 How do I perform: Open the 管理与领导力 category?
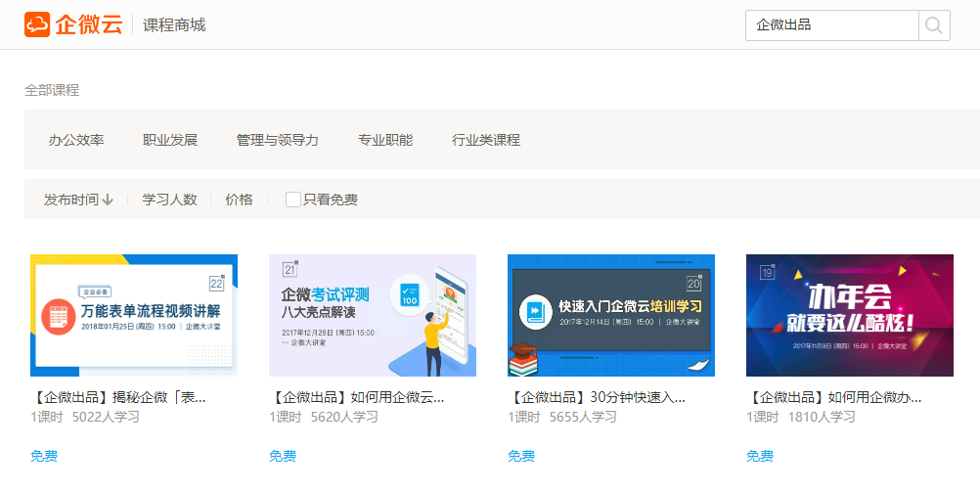278,140
